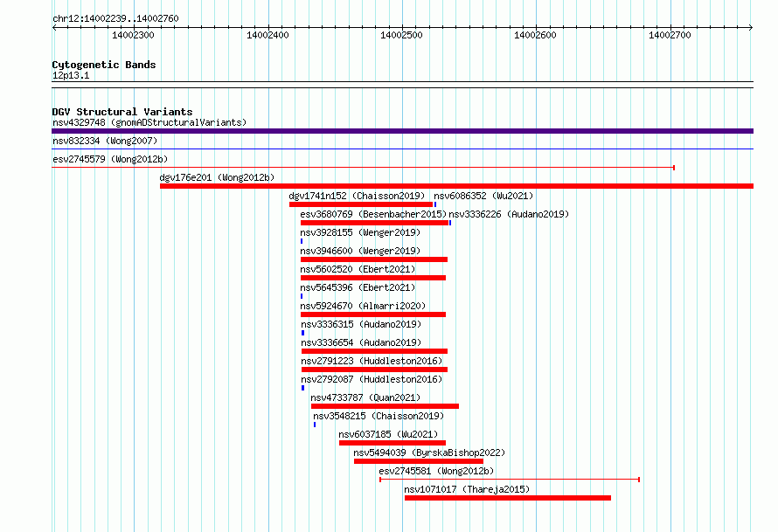Click the dgv1741n152 red feature bar
Image resolution: width=778 pixels, height=532 pixels.
coord(361,204)
